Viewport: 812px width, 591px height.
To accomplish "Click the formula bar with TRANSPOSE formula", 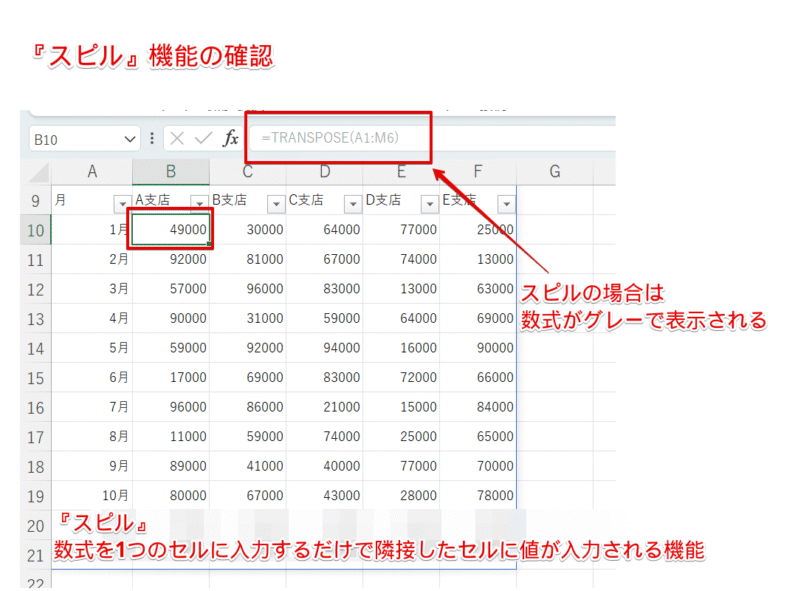I will [x=432, y=138].
